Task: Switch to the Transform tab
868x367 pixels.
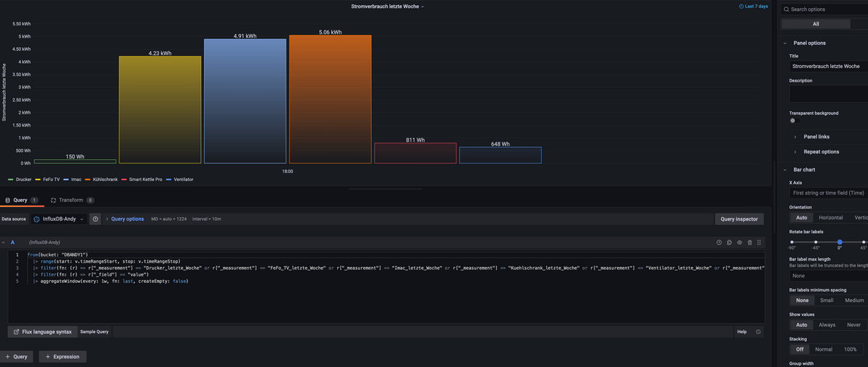Action: [x=72, y=200]
